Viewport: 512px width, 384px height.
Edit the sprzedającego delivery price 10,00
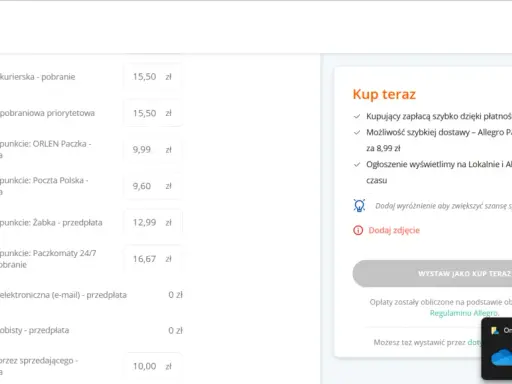(153, 366)
